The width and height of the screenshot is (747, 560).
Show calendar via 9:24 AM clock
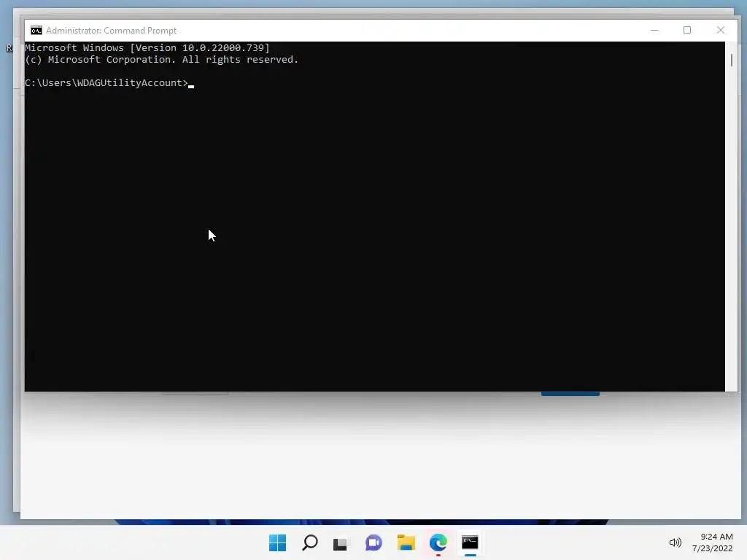coord(716,537)
